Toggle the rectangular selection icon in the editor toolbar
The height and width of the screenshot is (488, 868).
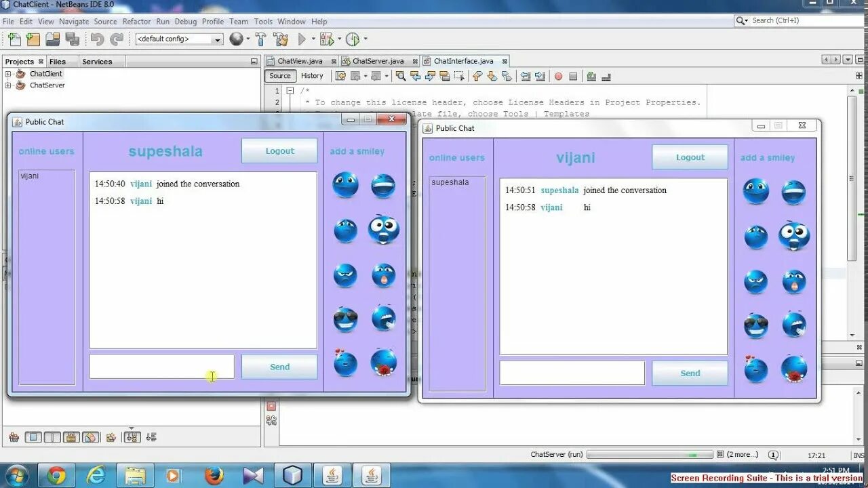459,76
